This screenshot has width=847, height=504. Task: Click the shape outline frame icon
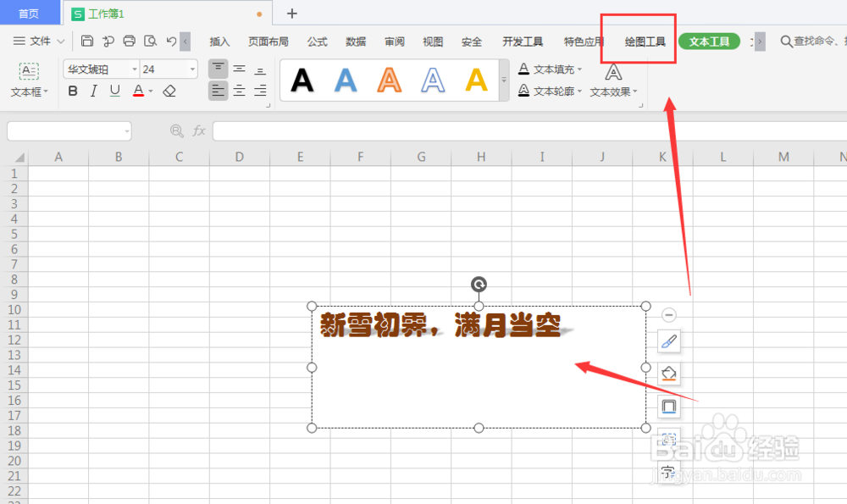pos(668,407)
